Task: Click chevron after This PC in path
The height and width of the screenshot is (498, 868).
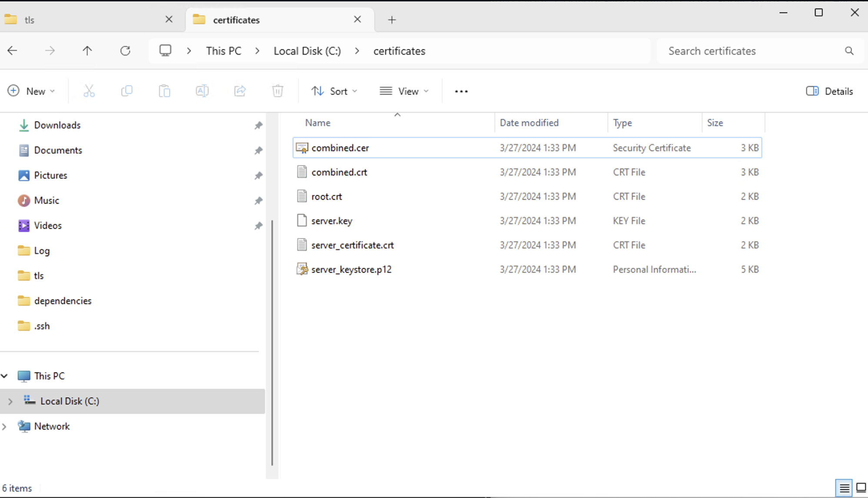Action: (x=257, y=51)
